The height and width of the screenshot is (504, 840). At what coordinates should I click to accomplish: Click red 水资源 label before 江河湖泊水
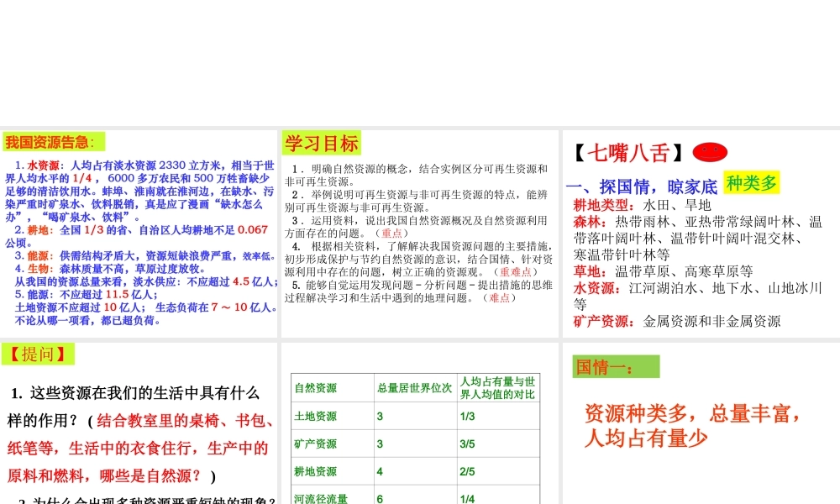(x=596, y=288)
